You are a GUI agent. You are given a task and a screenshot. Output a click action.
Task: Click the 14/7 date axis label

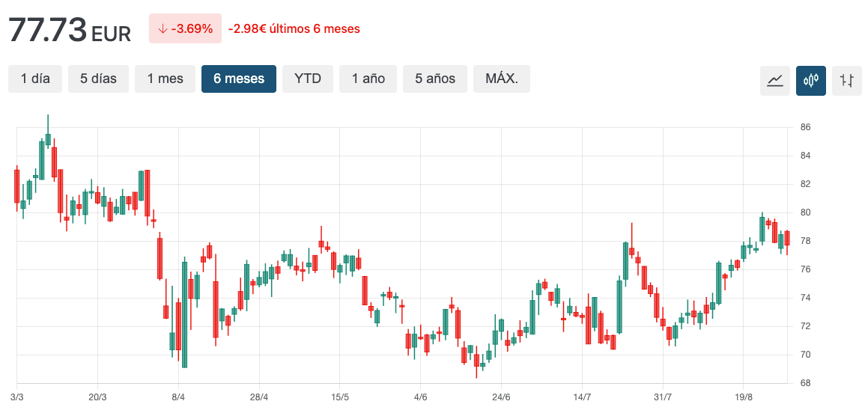pyautogui.click(x=582, y=397)
